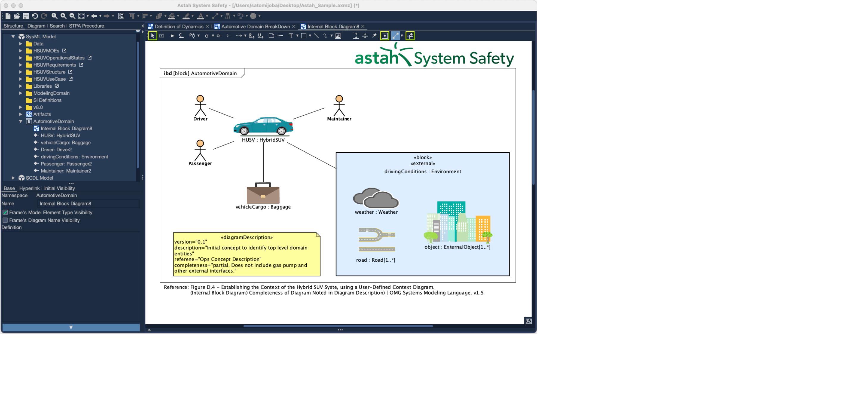This screenshot has height=396, width=868.
Task: Click the Save file icon
Action: [x=26, y=16]
